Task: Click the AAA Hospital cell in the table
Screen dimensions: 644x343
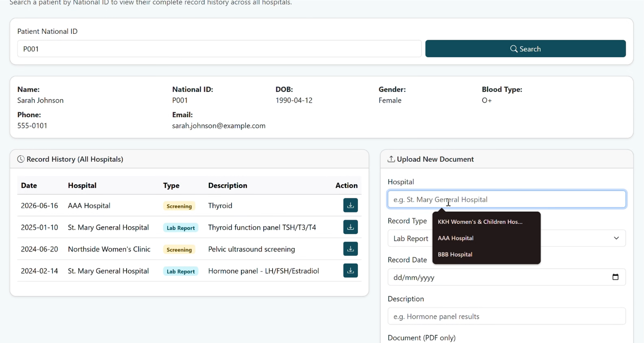Action: pos(89,206)
